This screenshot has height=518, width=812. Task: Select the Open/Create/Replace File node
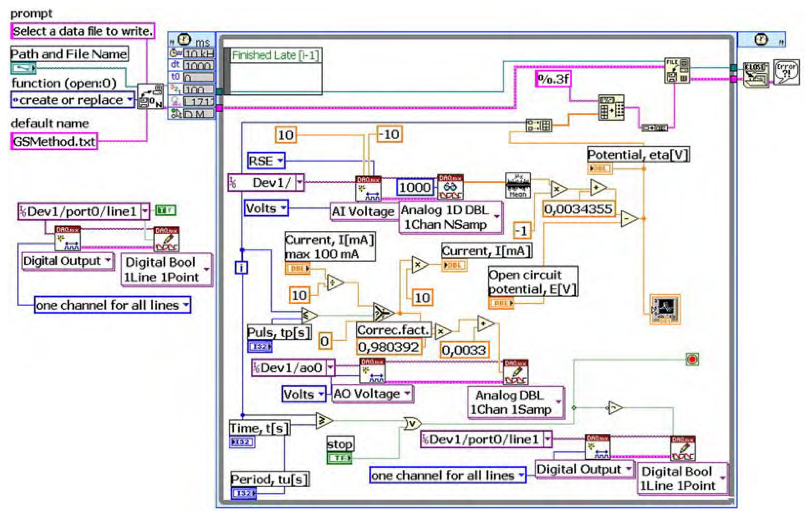click(x=151, y=96)
